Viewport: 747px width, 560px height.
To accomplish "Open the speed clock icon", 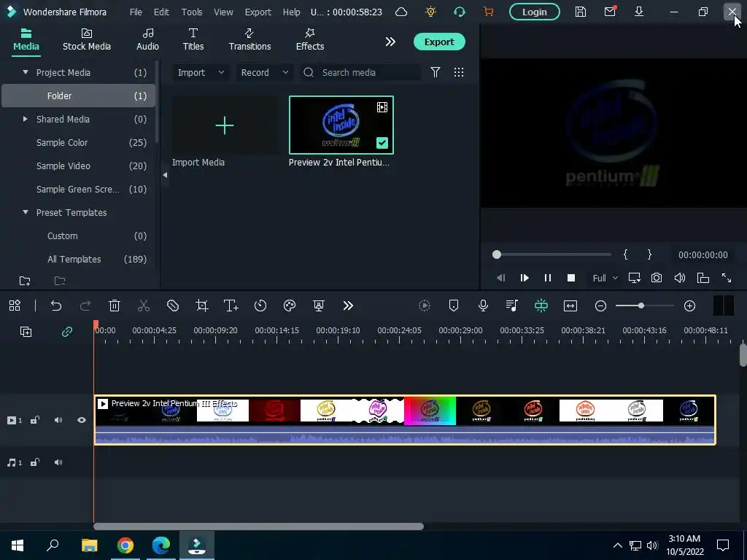I will point(260,306).
